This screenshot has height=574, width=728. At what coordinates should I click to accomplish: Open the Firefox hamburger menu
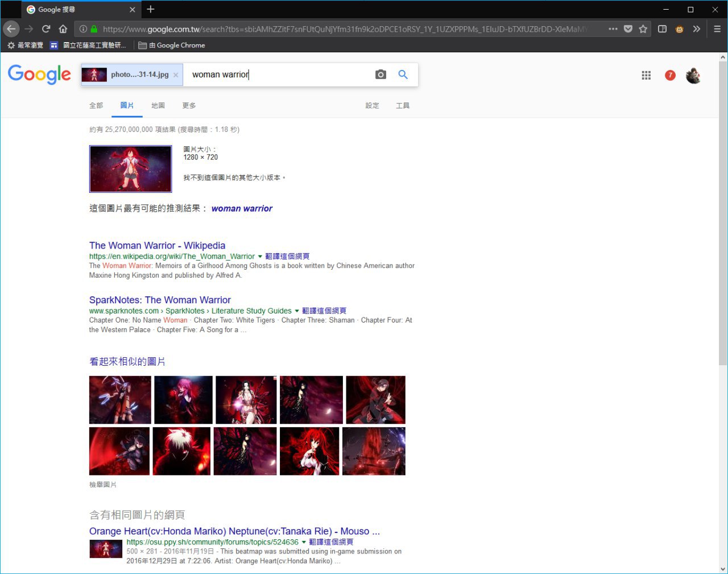[717, 28]
